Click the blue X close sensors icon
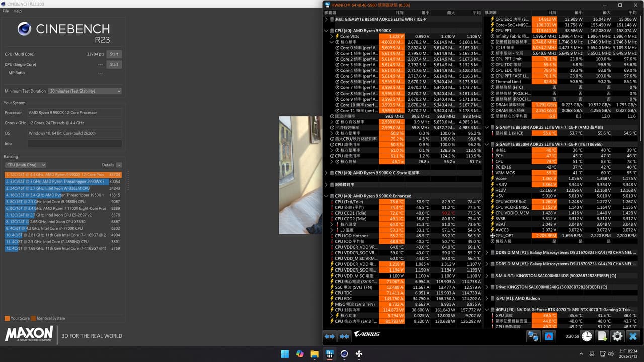This screenshot has height=362, width=644. click(633, 336)
